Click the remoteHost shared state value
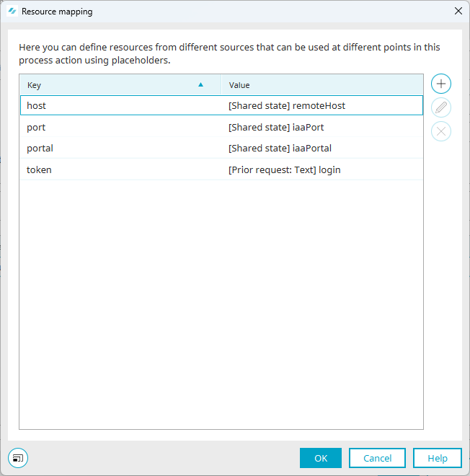 click(287, 105)
